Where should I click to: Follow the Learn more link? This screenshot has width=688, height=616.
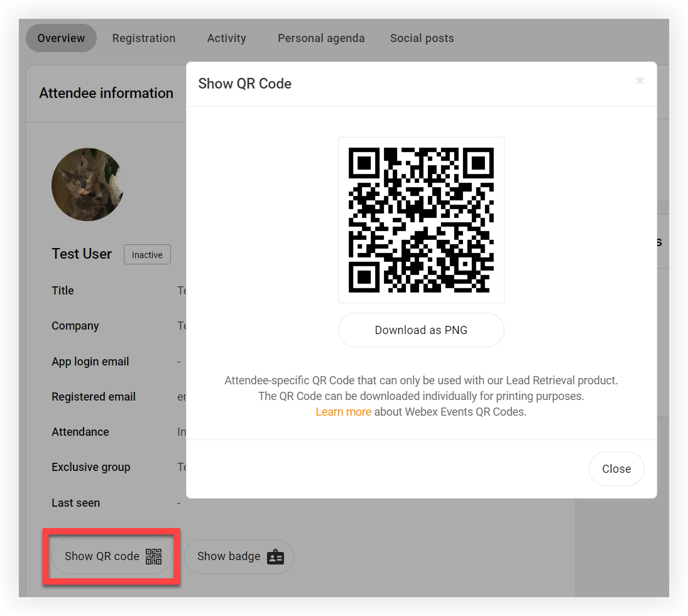tap(344, 412)
